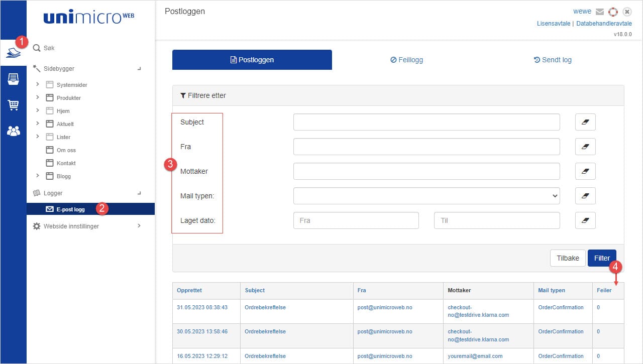Screen dimensions: 643x364
Task: Open the Mail typen dropdown
Action: 426,196
